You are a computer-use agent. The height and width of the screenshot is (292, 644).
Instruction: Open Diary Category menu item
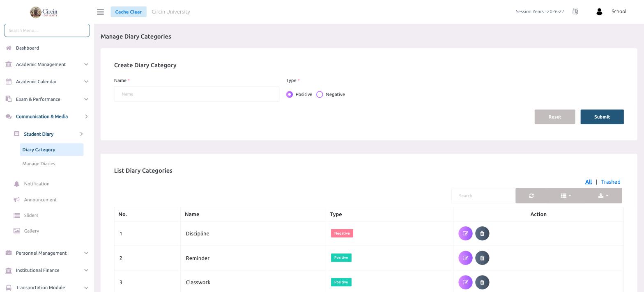51,150
